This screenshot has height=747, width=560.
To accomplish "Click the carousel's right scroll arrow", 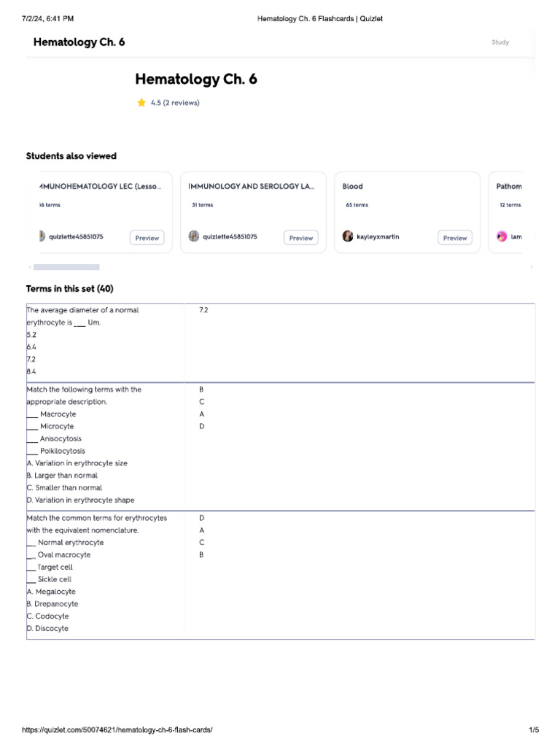I will click(x=531, y=268).
